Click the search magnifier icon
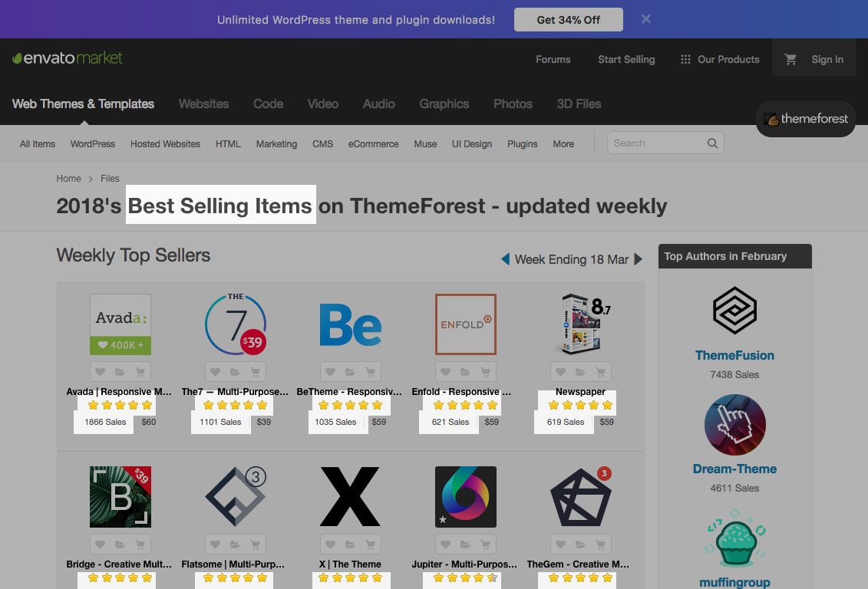The width and height of the screenshot is (868, 589). point(712,143)
